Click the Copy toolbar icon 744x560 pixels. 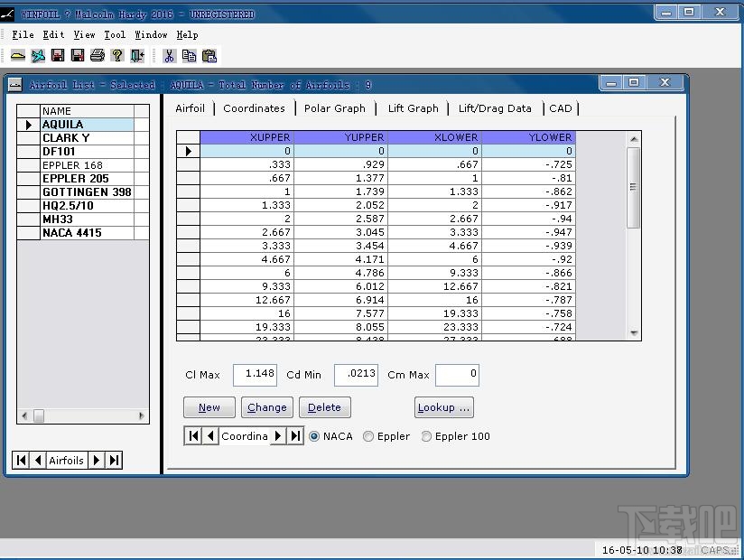tap(190, 55)
